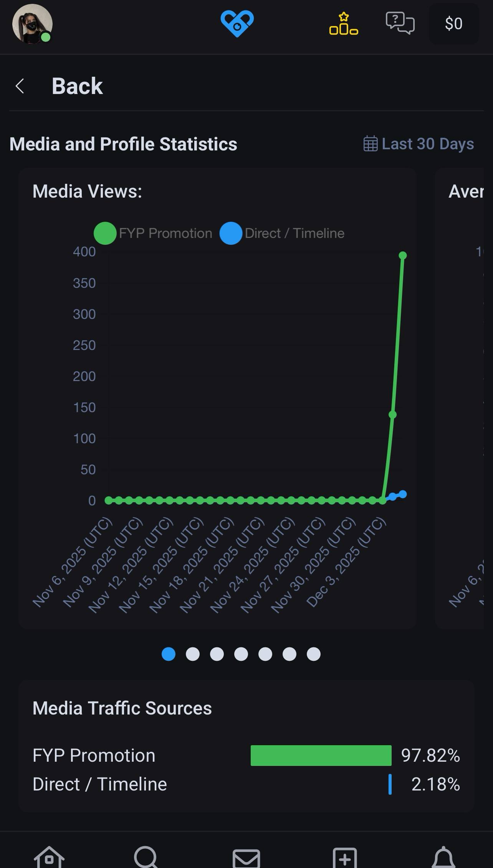Go back using the Back arrow
Screen dimensions: 493x868
pos(20,86)
